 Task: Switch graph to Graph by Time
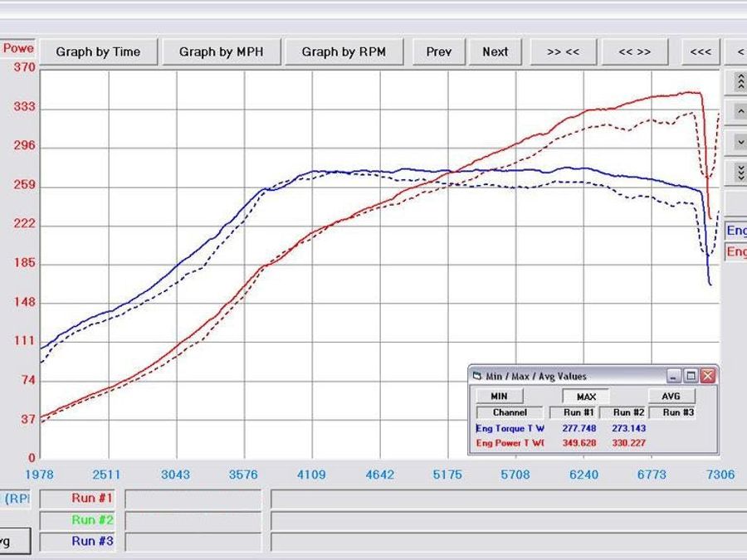[98, 52]
